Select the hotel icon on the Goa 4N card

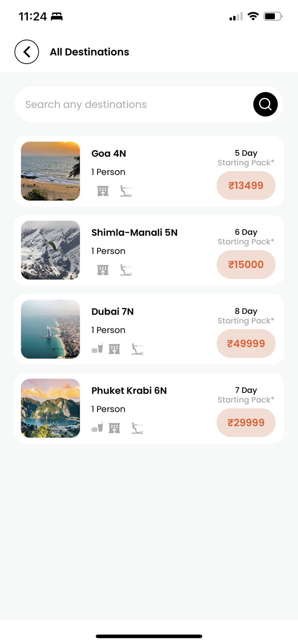[102, 190]
